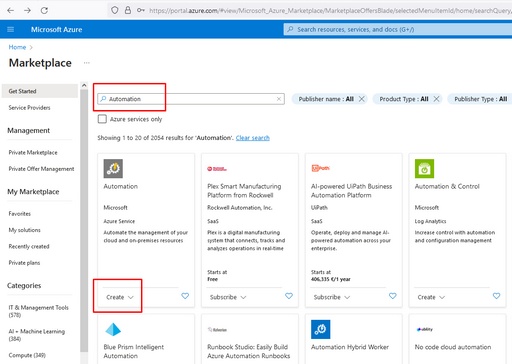
Task: Favorite the Automation & Control offer
Action: (496, 296)
